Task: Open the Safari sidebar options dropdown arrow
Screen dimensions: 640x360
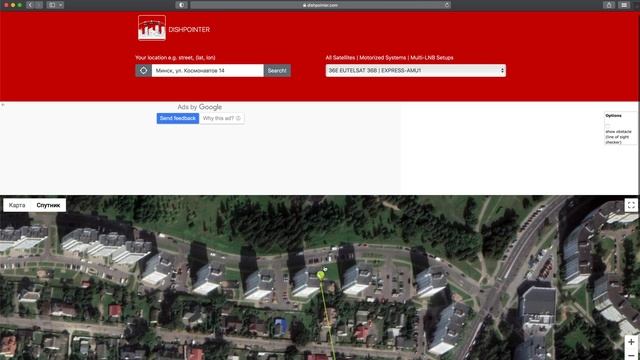Action: pyautogui.click(x=60, y=5)
